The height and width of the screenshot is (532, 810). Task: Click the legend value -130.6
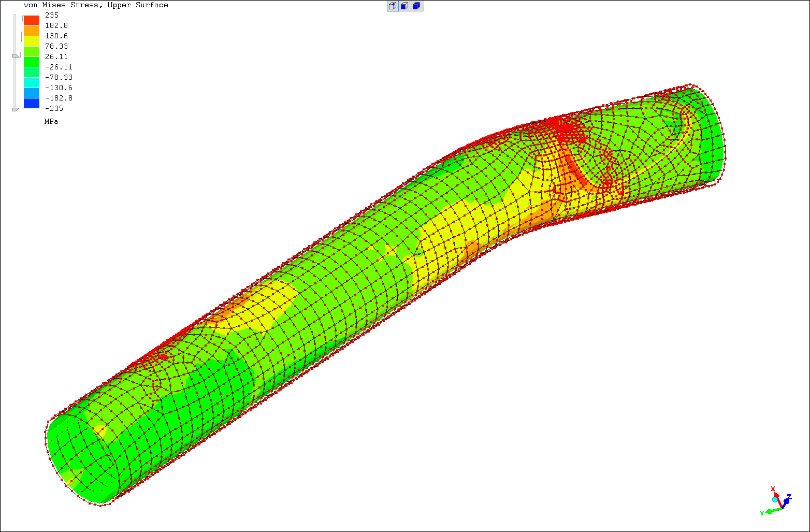pyautogui.click(x=59, y=88)
